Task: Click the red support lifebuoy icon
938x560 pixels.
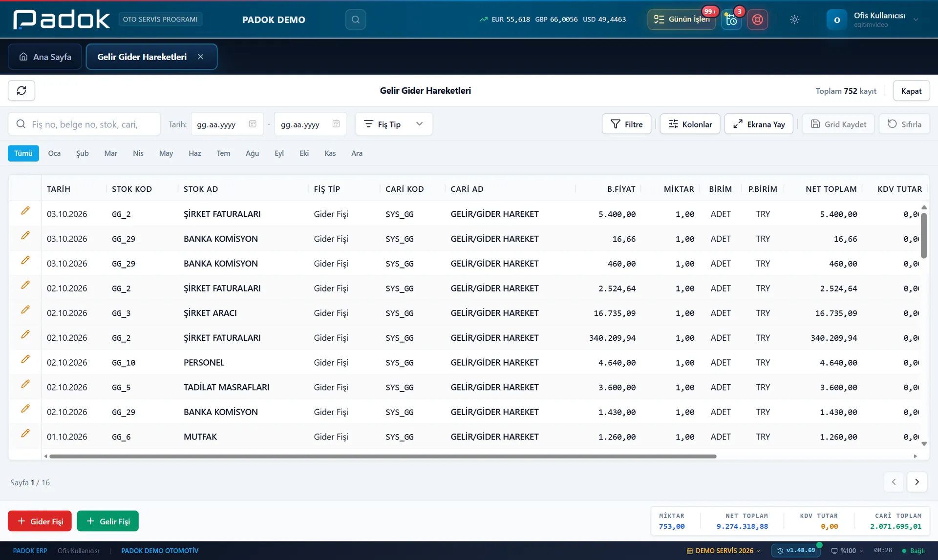Action: click(757, 20)
